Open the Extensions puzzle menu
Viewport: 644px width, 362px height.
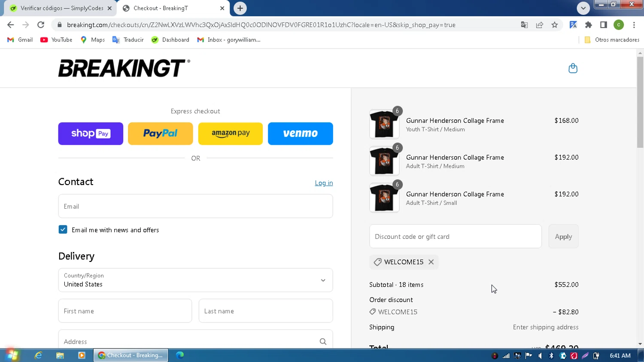(589, 25)
